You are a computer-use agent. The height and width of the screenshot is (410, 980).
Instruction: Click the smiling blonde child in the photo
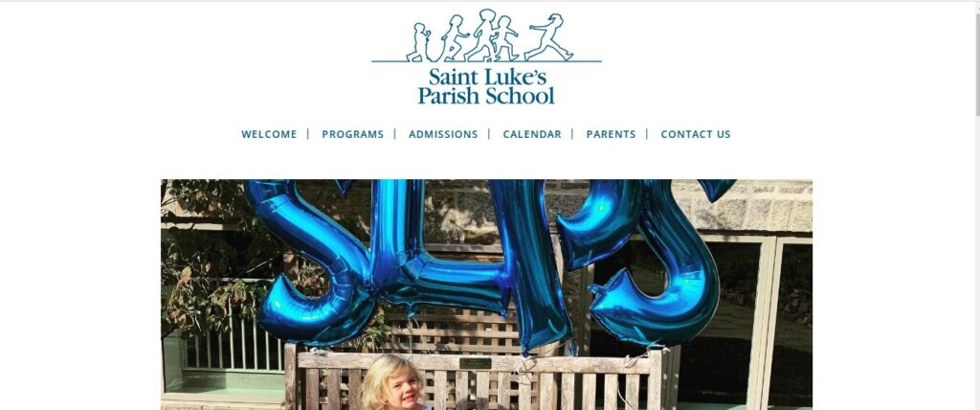click(391, 382)
